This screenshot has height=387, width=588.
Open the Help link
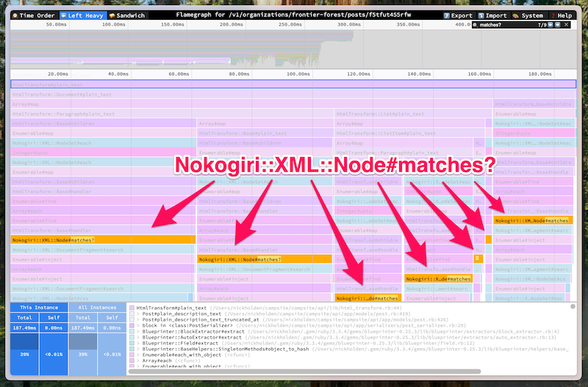click(x=562, y=15)
